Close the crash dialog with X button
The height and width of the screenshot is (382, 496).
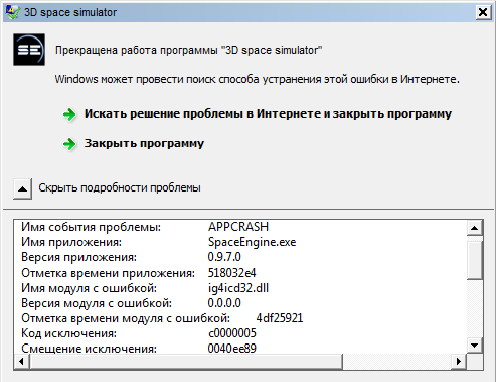point(483,12)
